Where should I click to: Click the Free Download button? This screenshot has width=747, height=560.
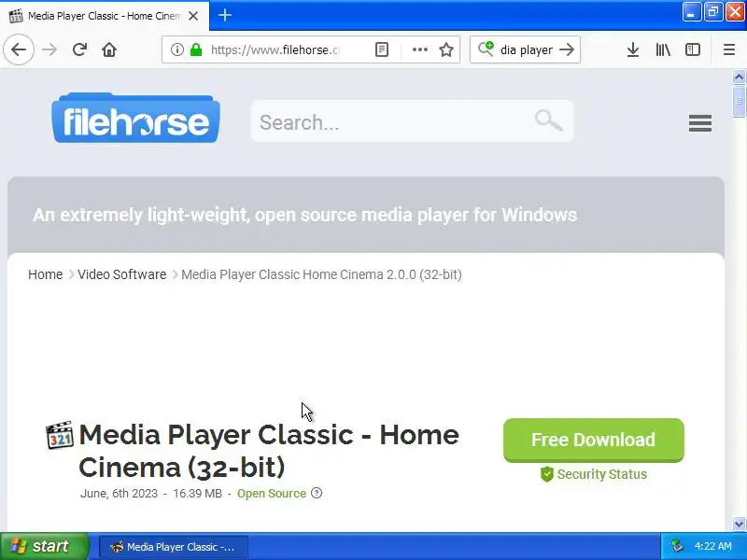tap(594, 440)
